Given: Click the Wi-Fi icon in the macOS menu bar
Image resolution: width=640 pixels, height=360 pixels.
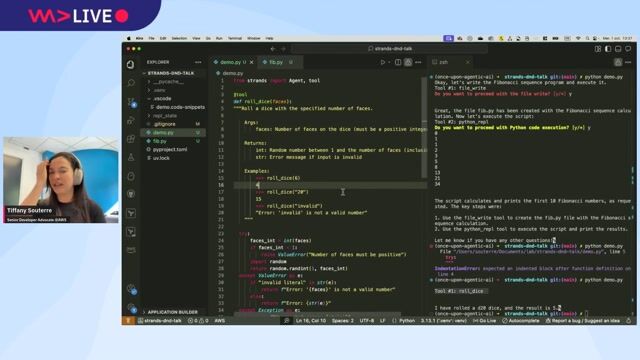Looking at the screenshot, I should (578, 38).
